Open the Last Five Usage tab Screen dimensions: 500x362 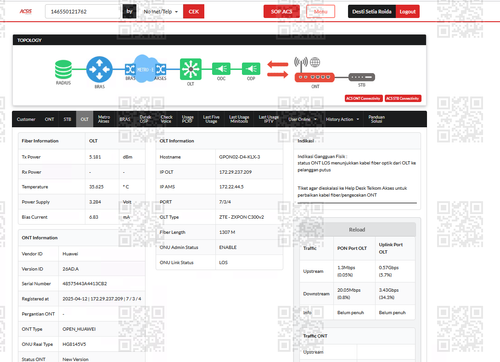(x=211, y=119)
